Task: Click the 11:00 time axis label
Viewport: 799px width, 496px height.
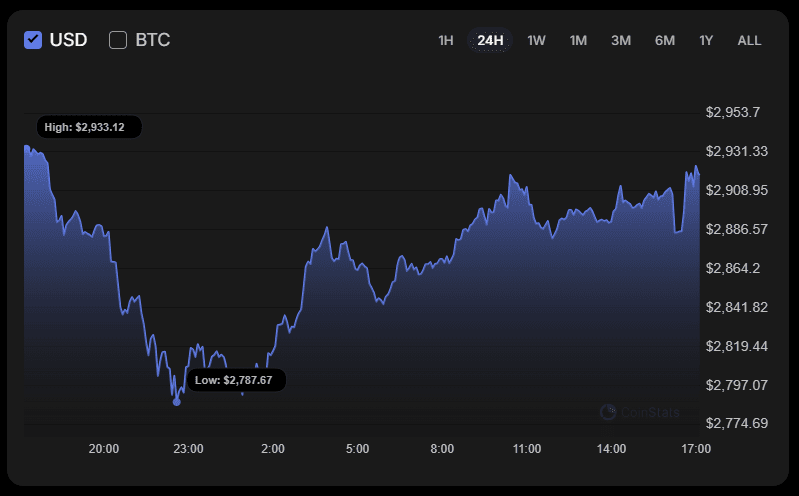Action: [526, 449]
